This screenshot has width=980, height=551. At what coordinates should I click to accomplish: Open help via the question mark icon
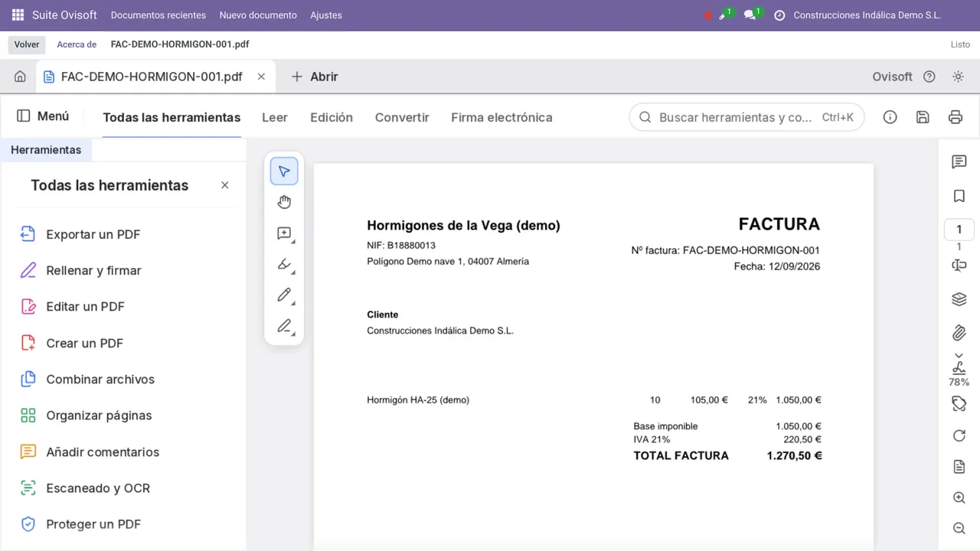[x=929, y=77]
